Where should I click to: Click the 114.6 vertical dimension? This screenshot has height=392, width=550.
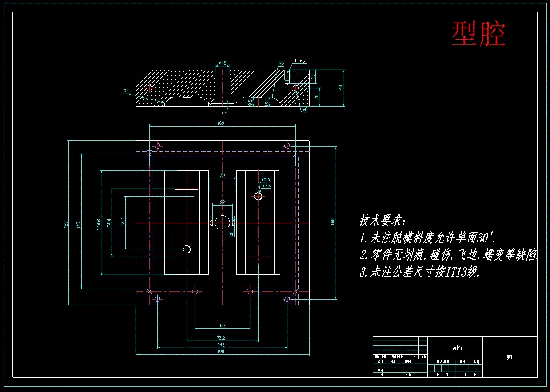pyautogui.click(x=99, y=224)
